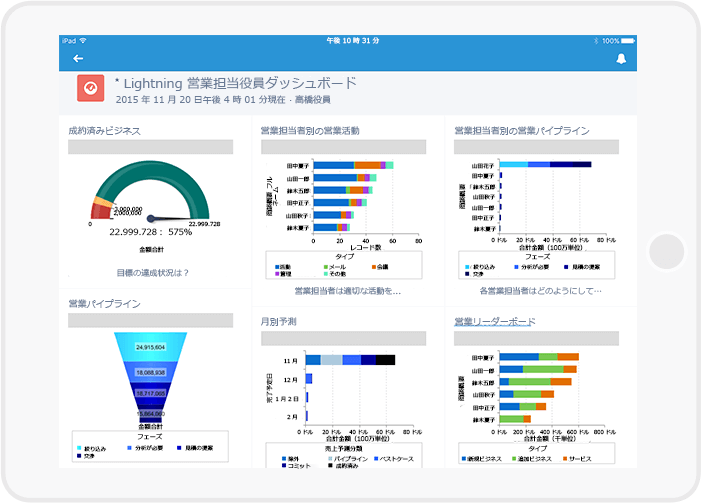Click the 絞り込み legend swatch in funnel
This screenshot has width=701, height=503.
pyautogui.click(x=80, y=448)
